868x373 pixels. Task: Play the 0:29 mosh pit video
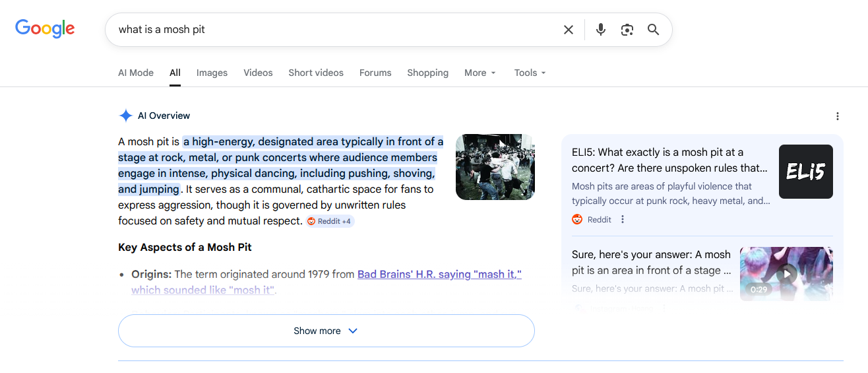pyautogui.click(x=786, y=274)
